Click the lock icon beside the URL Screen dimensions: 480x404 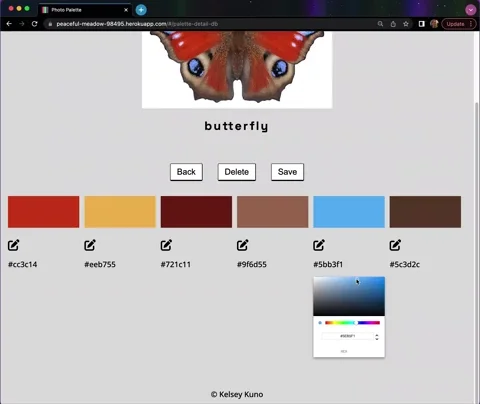(x=50, y=24)
